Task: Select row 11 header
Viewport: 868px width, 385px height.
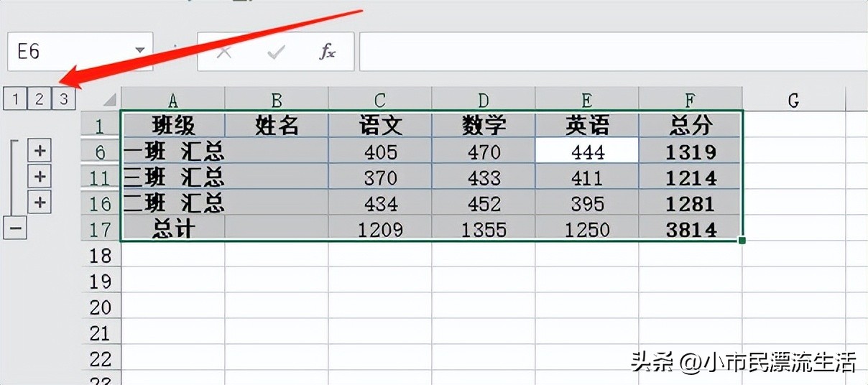Action: coord(101,177)
